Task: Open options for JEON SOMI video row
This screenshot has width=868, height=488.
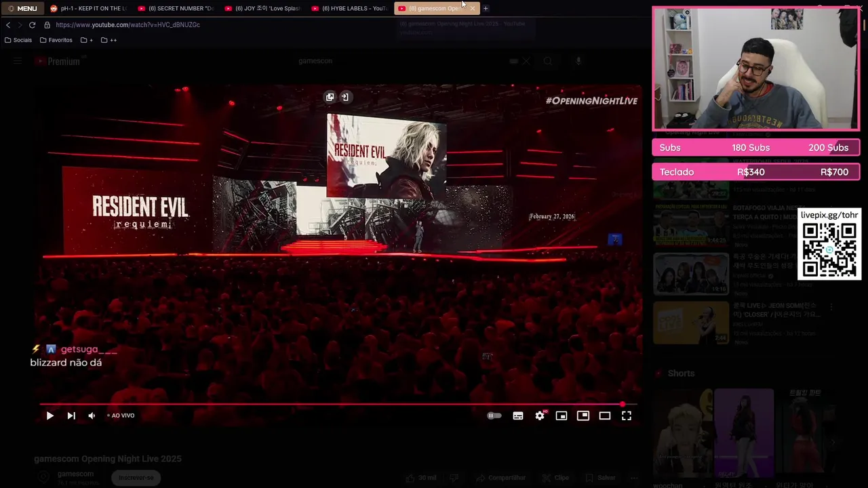Action: click(831, 307)
